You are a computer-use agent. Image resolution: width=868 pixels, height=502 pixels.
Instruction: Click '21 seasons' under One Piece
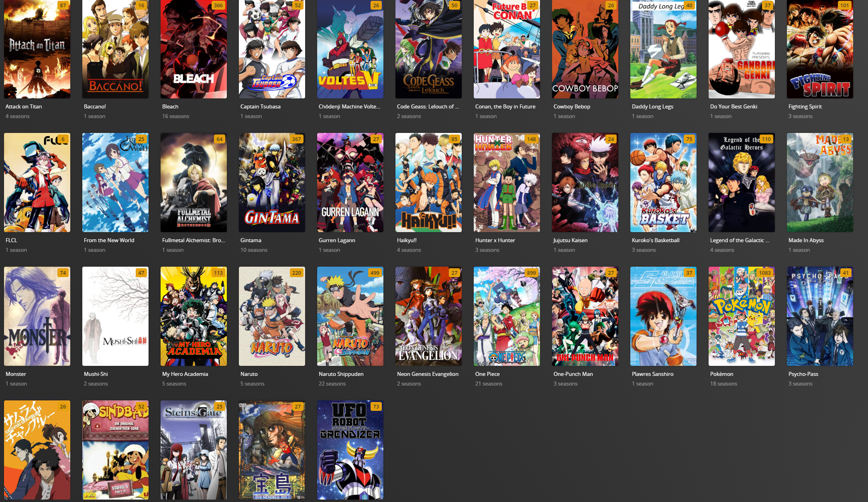tap(489, 384)
